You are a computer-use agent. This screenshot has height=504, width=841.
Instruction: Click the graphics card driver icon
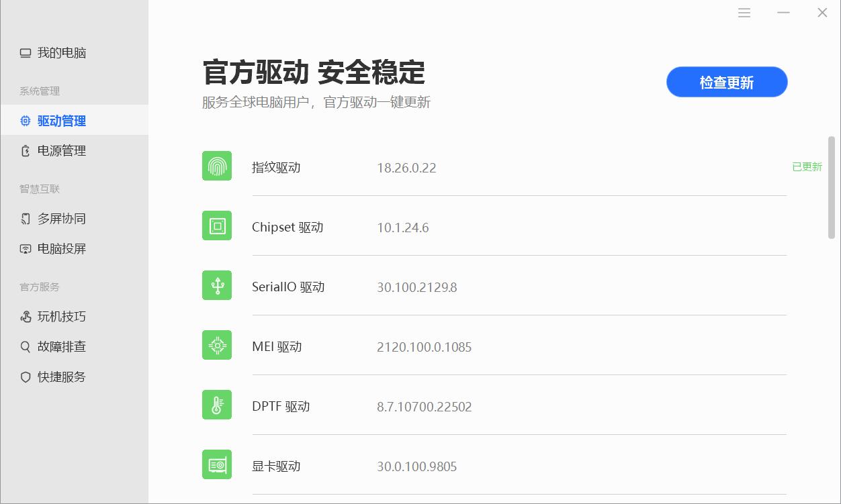(216, 464)
